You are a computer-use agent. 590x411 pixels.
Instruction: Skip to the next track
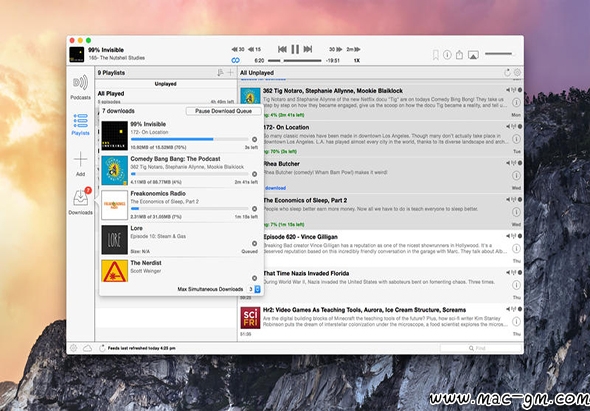308,49
